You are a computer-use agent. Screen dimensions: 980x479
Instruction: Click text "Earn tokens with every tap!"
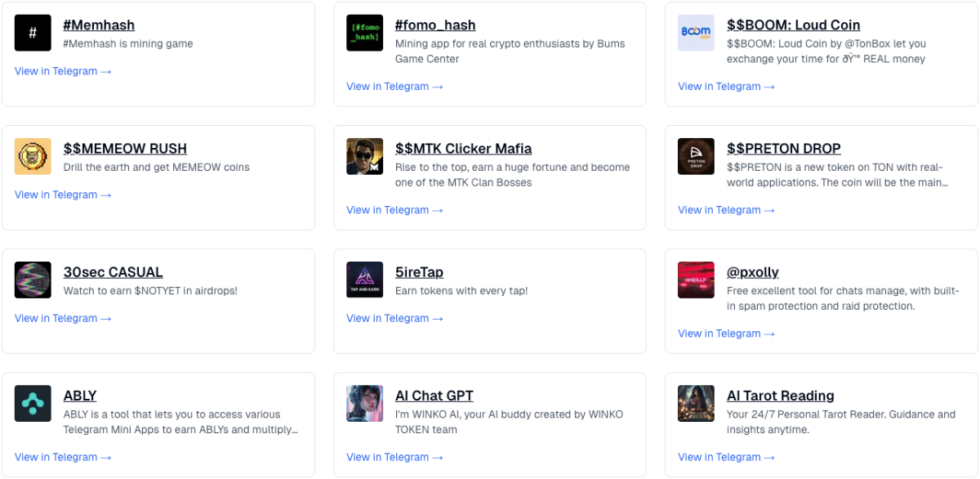(461, 291)
